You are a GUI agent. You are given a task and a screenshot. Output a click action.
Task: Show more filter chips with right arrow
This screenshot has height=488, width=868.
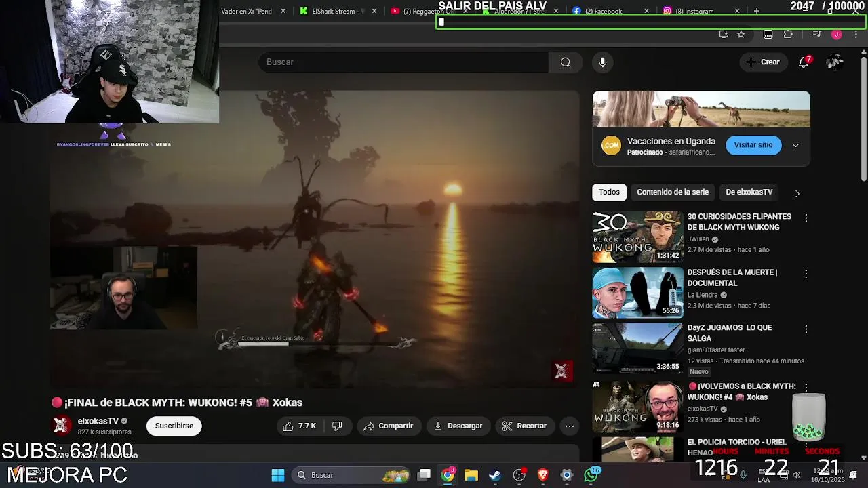pos(797,193)
